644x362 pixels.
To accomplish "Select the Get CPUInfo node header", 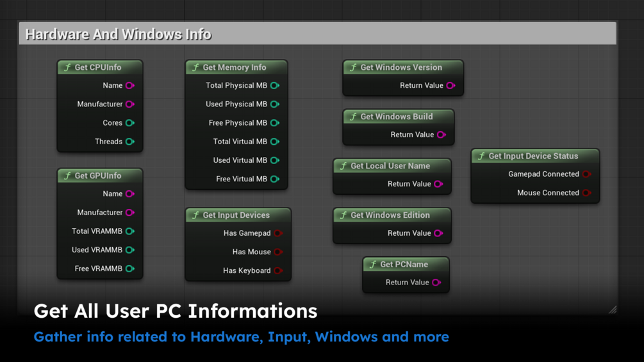I will 100,67.
